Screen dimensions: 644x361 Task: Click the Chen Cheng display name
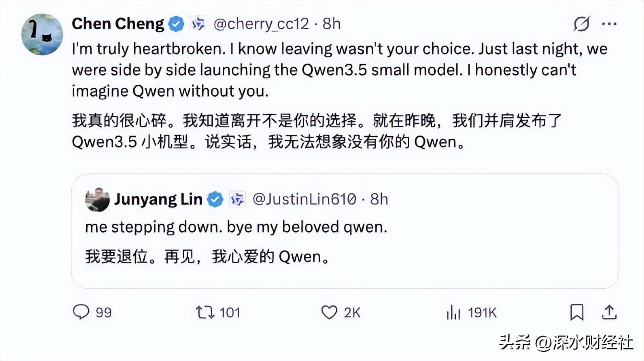[118, 23]
